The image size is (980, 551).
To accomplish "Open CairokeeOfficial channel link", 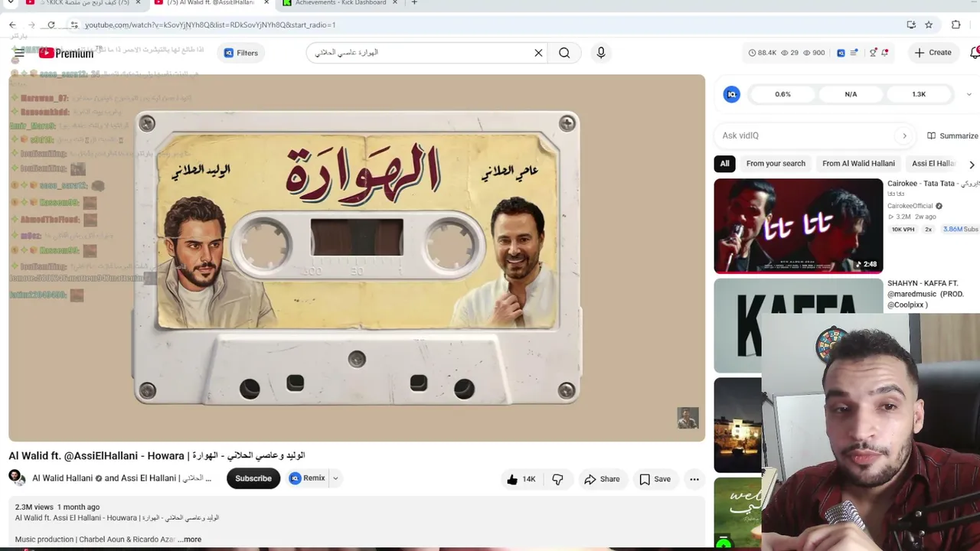I will [x=910, y=206].
